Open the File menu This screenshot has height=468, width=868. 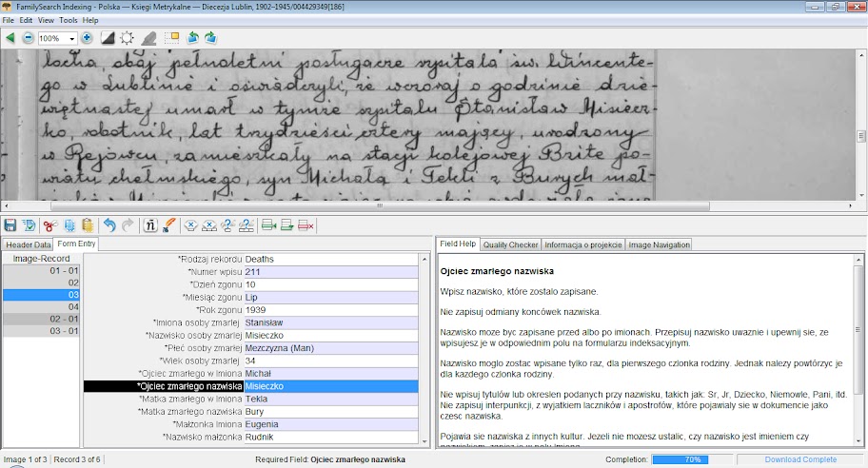coord(9,20)
